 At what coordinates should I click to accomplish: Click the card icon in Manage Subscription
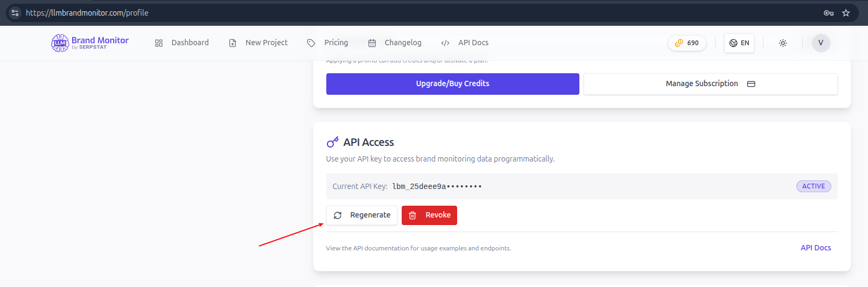coord(751,84)
